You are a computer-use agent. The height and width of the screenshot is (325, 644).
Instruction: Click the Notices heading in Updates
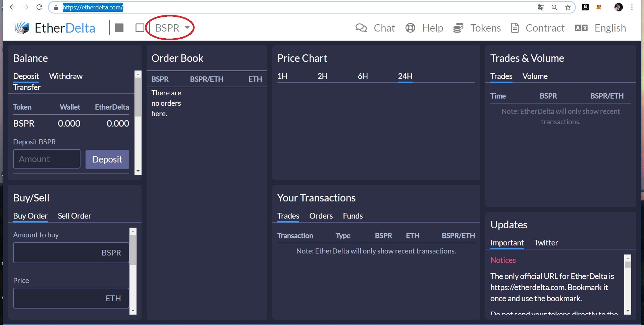[503, 260]
